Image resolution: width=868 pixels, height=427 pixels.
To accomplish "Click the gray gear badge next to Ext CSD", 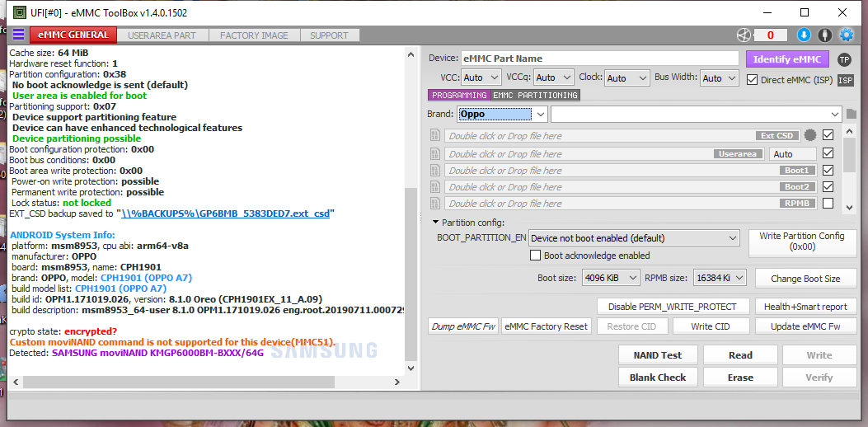I will (x=810, y=135).
